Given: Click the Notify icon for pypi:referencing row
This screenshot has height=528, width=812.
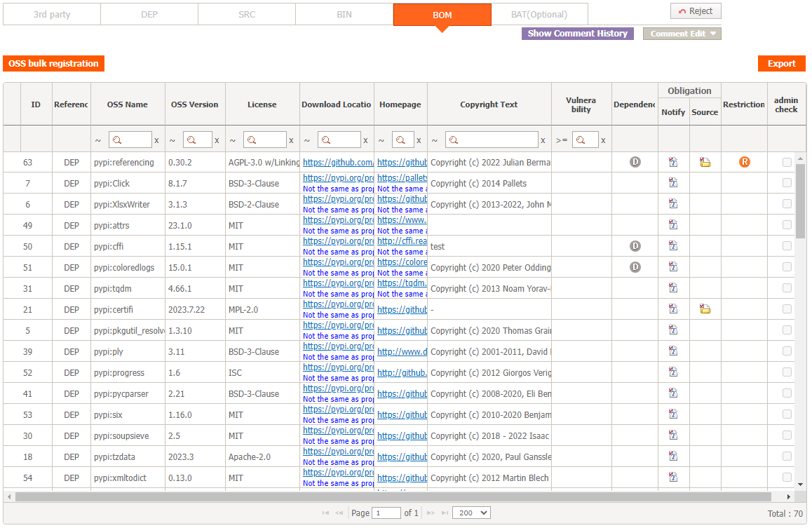Looking at the screenshot, I should tap(673, 163).
